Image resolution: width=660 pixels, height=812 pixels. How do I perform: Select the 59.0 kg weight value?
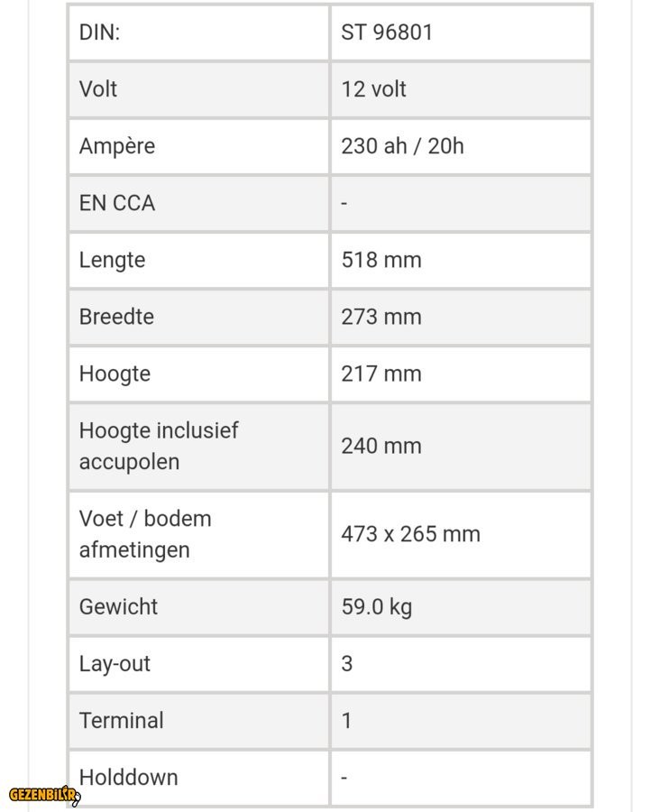click(x=376, y=606)
